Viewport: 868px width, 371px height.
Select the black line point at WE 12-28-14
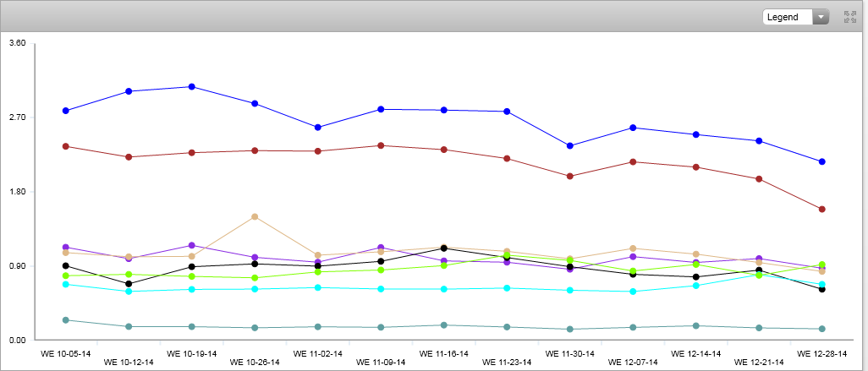point(821,289)
